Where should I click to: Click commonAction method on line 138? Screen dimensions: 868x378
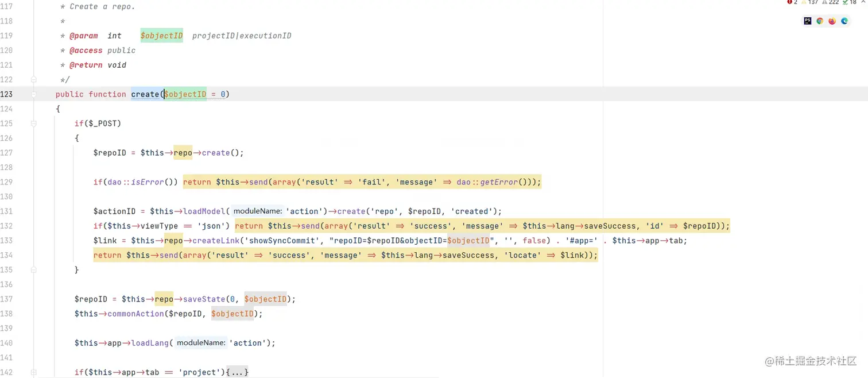(135, 314)
